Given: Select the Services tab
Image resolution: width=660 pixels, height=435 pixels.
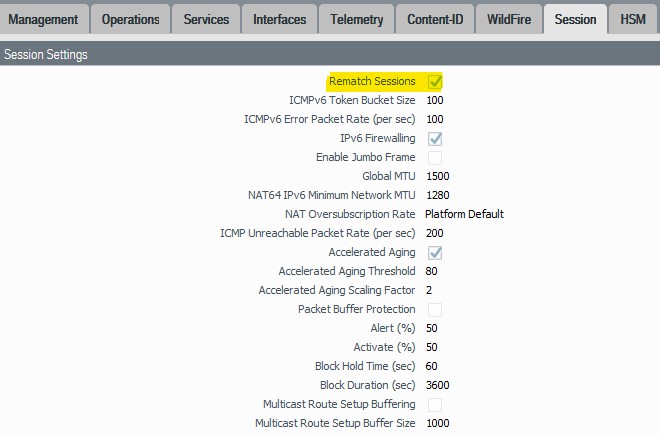Looking at the screenshot, I should click(205, 19).
